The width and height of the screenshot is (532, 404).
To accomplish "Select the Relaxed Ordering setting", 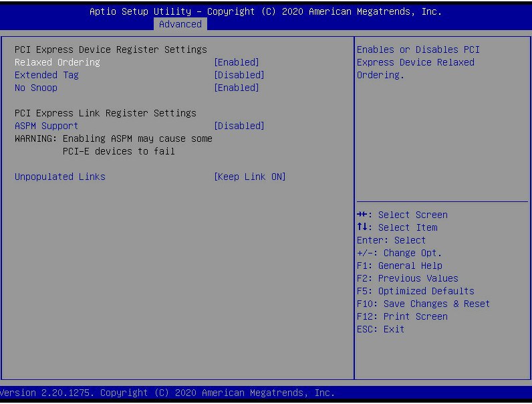I will click(57, 62).
